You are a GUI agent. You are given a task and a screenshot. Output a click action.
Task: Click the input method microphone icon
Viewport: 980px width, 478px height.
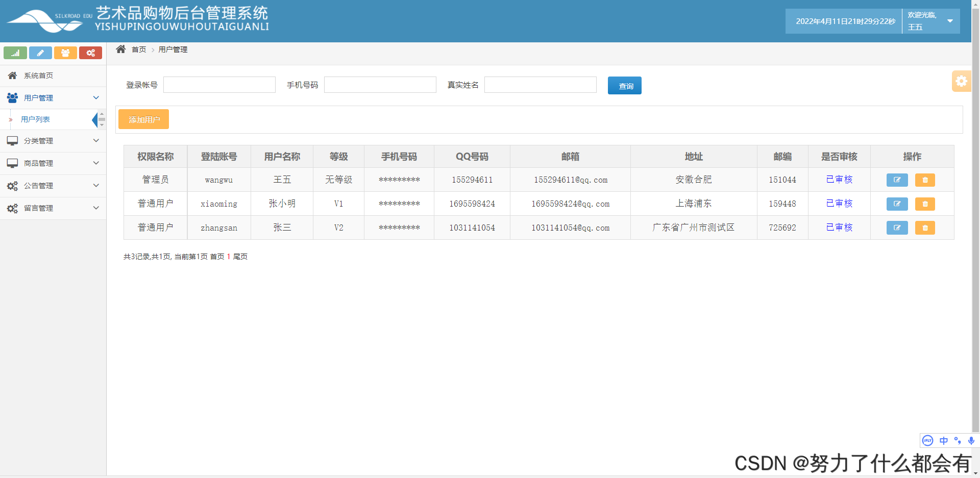pos(971,440)
